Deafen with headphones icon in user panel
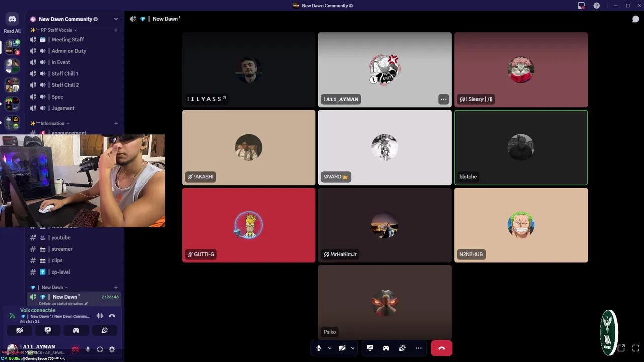The height and width of the screenshot is (362, 644). coord(100,349)
